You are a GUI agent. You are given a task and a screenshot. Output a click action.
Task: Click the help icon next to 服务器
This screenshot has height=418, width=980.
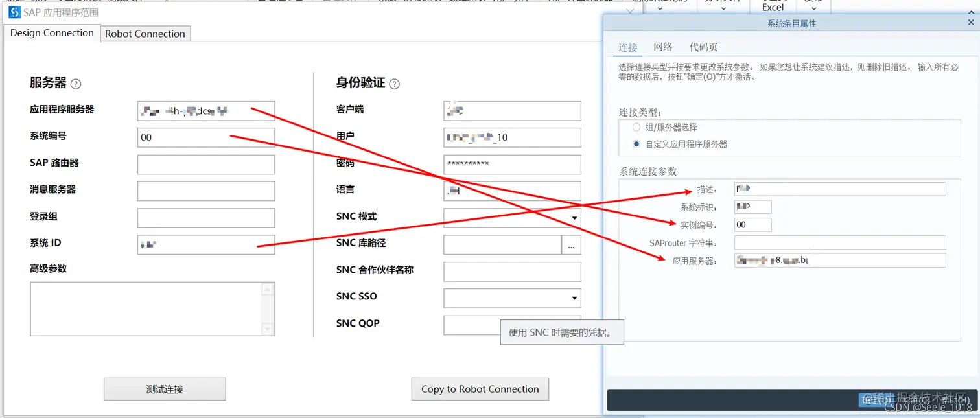click(x=76, y=83)
